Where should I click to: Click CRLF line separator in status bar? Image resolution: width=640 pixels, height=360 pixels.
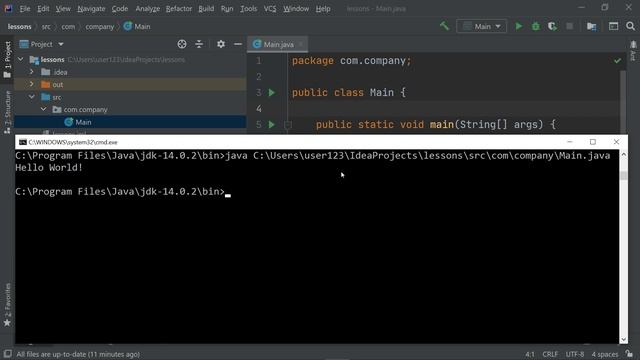point(550,354)
